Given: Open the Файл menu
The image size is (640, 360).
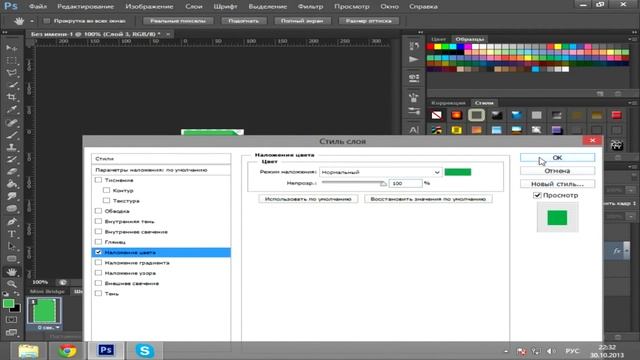Looking at the screenshot, I should [38, 7].
